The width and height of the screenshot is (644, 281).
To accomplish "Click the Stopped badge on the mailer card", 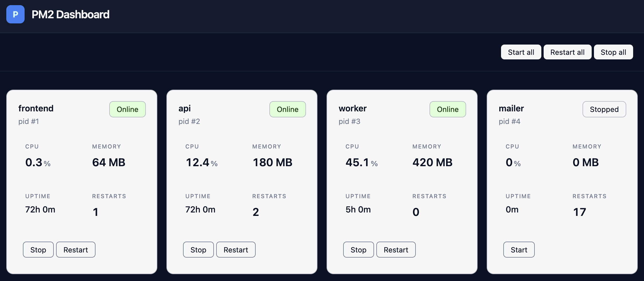I will coord(604,109).
